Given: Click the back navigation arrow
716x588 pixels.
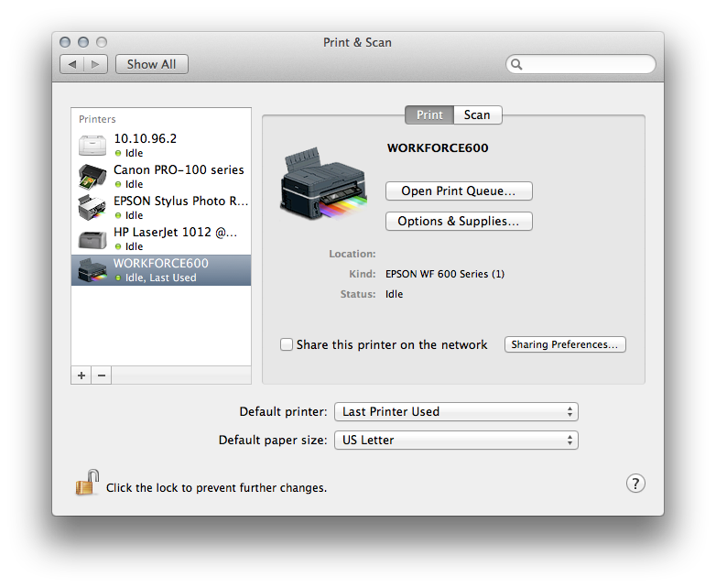Looking at the screenshot, I should pyautogui.click(x=72, y=64).
